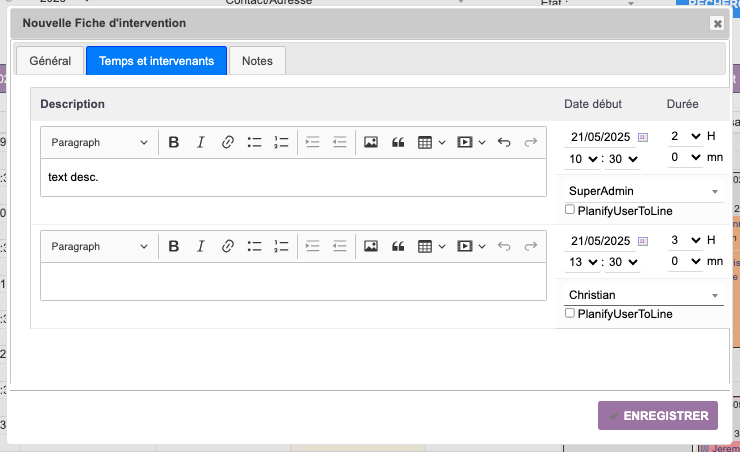Open the Notes tab
This screenshot has width=740, height=452.
click(x=257, y=61)
